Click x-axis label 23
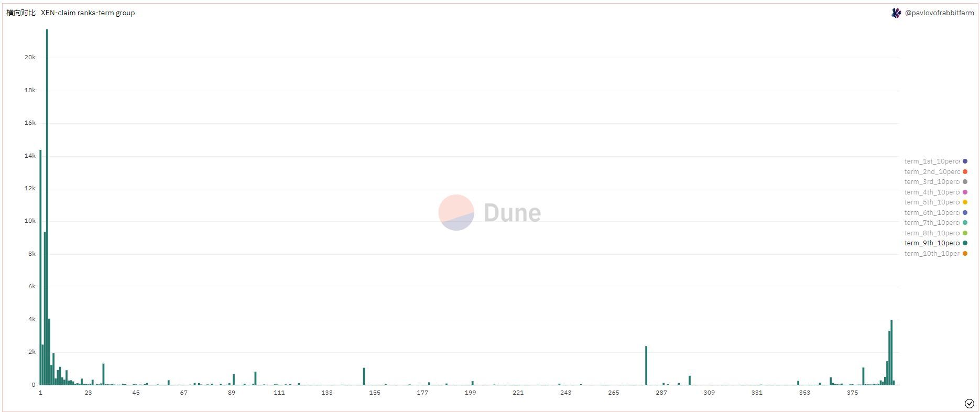 [x=88, y=393]
